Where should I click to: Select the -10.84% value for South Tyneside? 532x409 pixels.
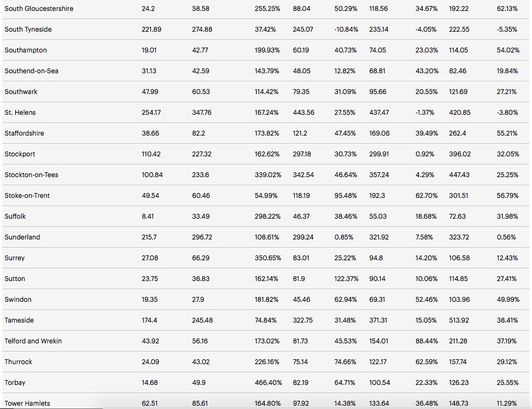pyautogui.click(x=346, y=30)
